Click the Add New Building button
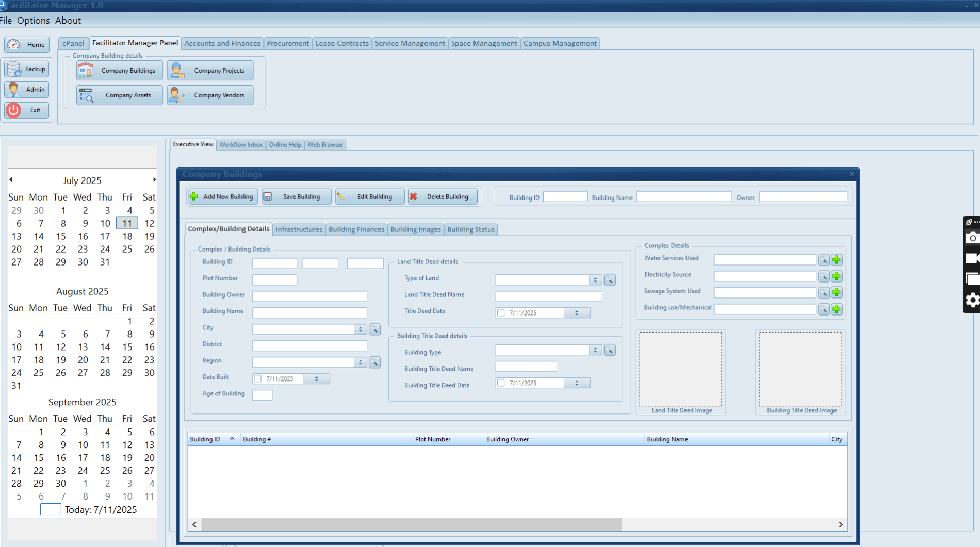Viewport: 980px width, 547px height. 222,196
